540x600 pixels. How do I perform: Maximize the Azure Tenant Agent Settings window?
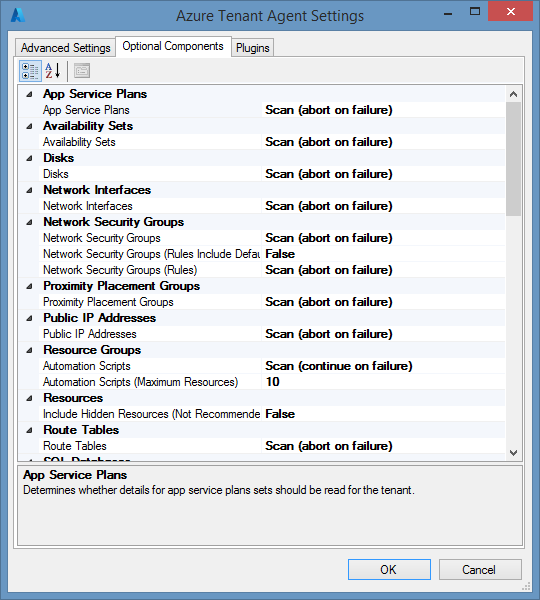475,11
